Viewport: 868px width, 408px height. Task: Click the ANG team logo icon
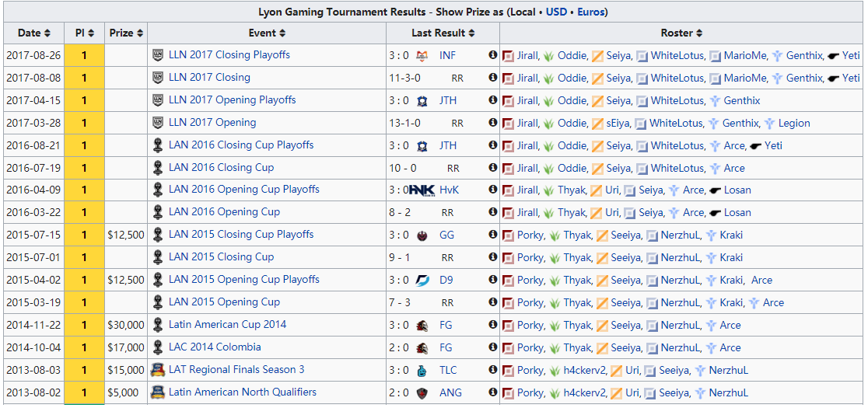(422, 393)
